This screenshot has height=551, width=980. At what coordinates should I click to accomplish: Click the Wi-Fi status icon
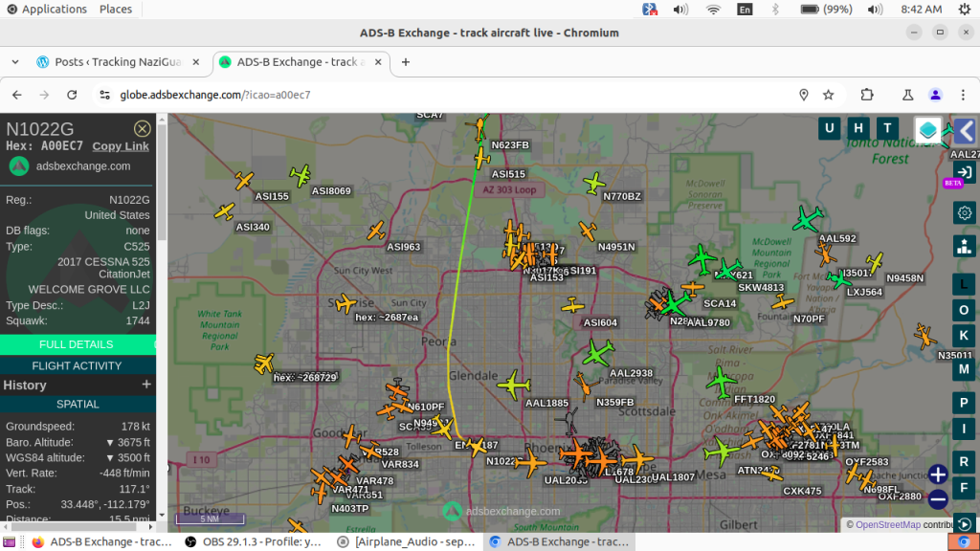click(x=713, y=9)
